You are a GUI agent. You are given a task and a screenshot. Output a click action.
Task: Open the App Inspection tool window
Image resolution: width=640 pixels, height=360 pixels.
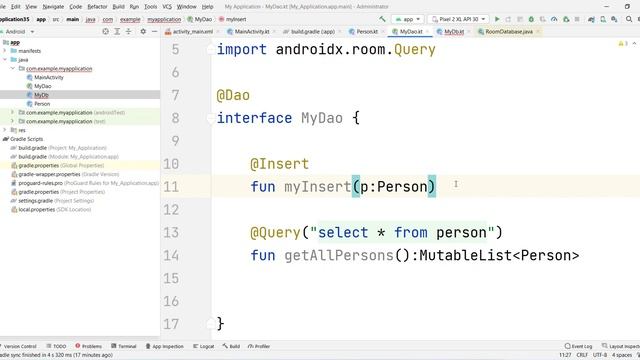(x=164, y=346)
